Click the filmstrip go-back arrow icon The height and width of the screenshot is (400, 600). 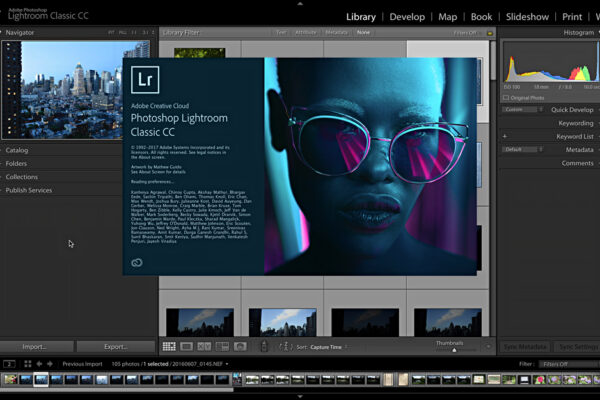coord(38,364)
